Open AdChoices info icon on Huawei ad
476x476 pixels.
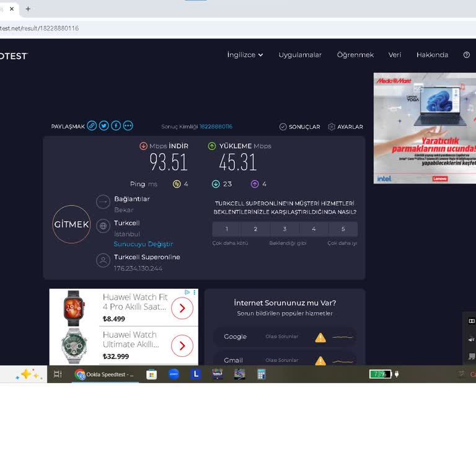[x=187, y=292]
